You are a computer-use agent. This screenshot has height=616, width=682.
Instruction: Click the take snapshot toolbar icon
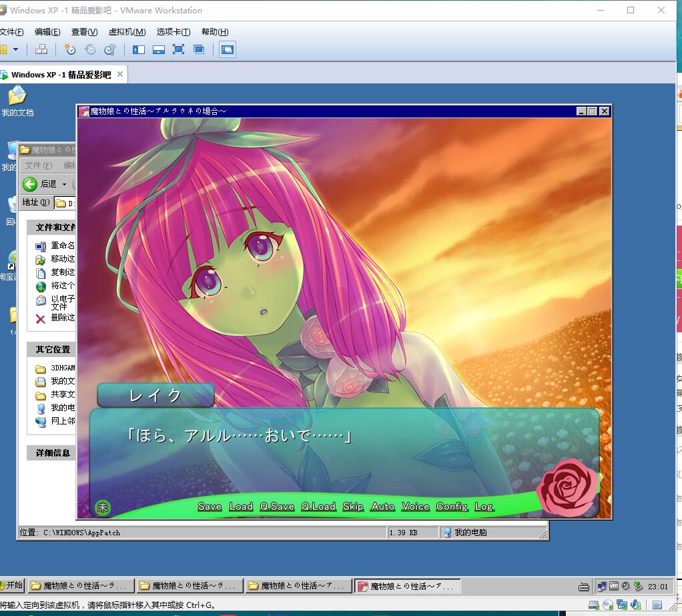tap(70, 49)
